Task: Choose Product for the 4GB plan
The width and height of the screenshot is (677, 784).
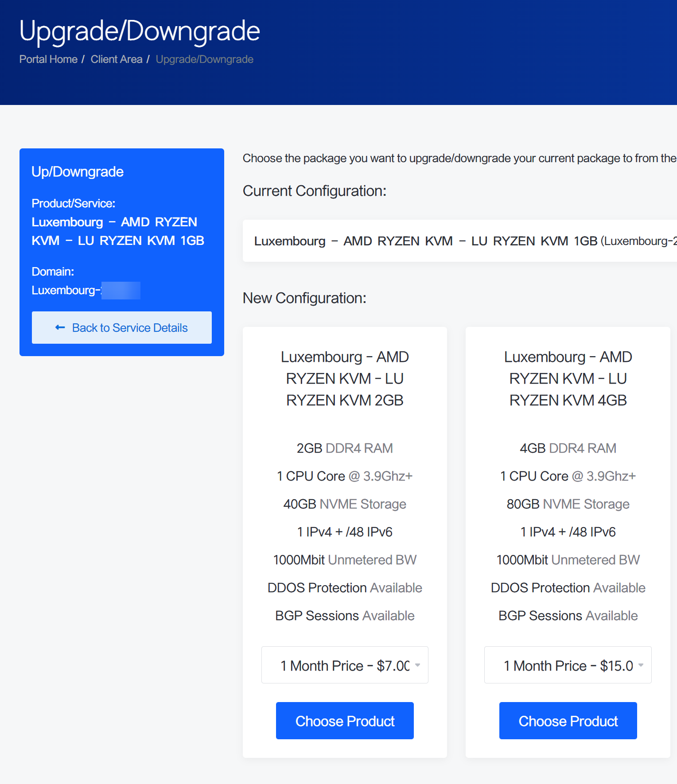Action: click(568, 721)
